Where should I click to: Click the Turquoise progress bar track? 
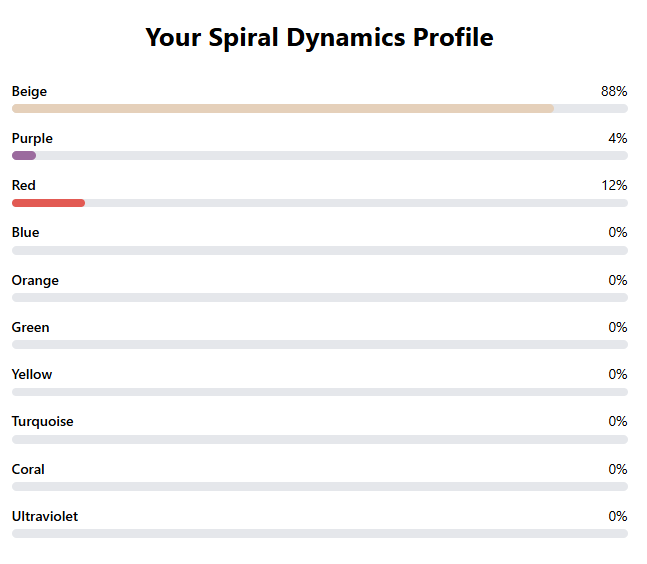pos(320,439)
